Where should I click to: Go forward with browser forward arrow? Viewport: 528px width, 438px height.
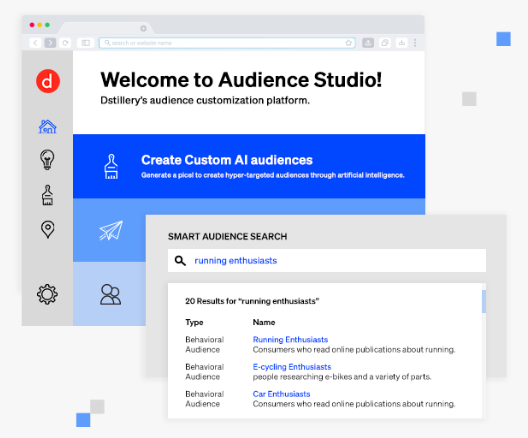click(50, 43)
